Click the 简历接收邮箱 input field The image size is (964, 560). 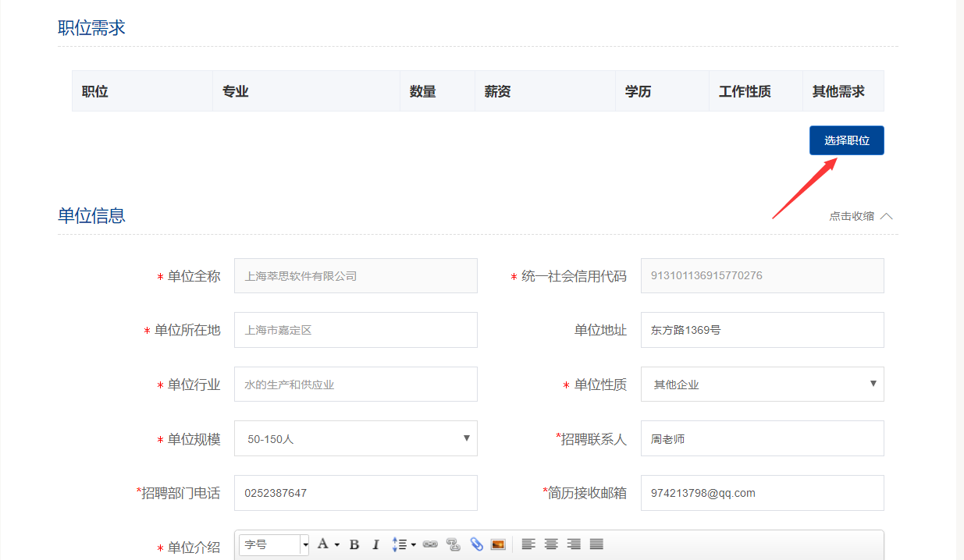[762, 493]
